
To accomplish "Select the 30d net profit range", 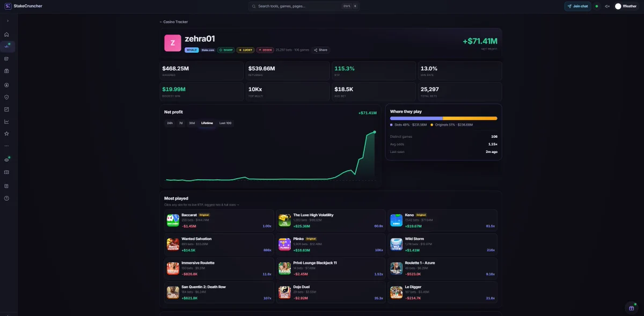I will 192,123.
